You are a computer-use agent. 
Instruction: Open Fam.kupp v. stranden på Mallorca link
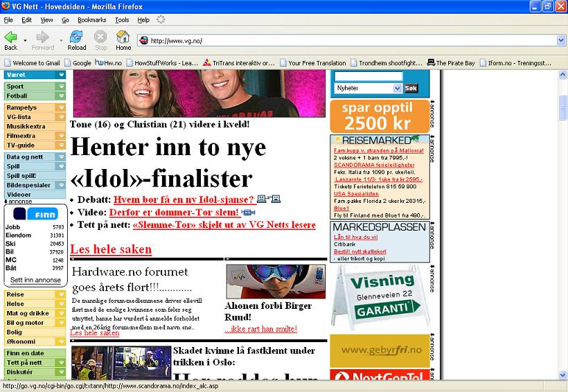click(378, 150)
